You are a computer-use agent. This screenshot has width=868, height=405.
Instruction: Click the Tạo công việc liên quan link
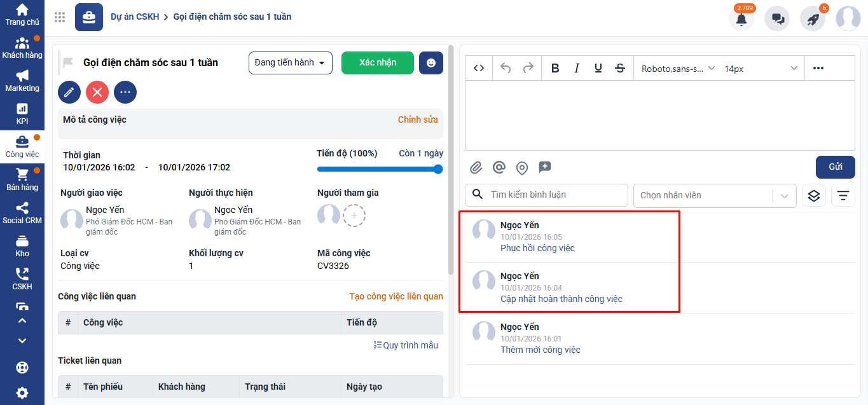coord(396,296)
